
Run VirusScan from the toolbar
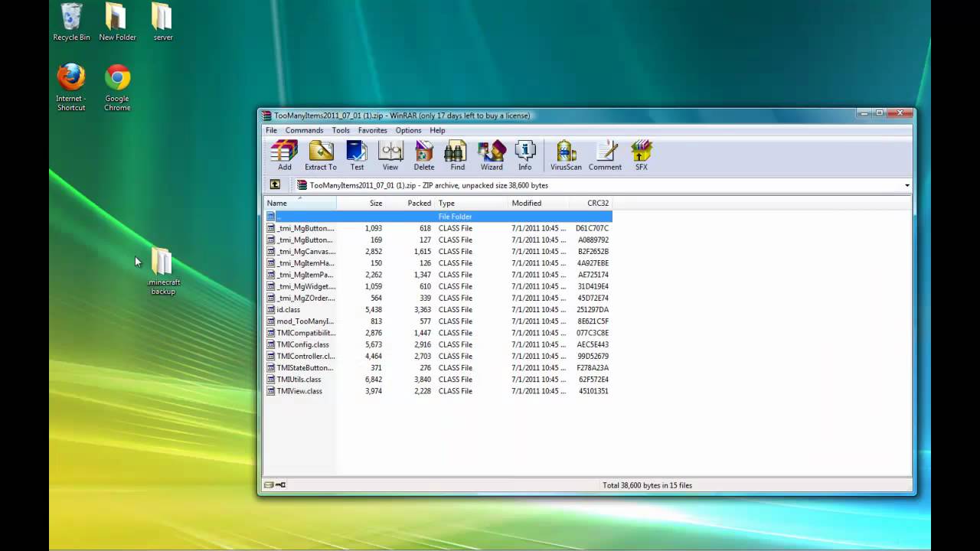click(x=566, y=155)
